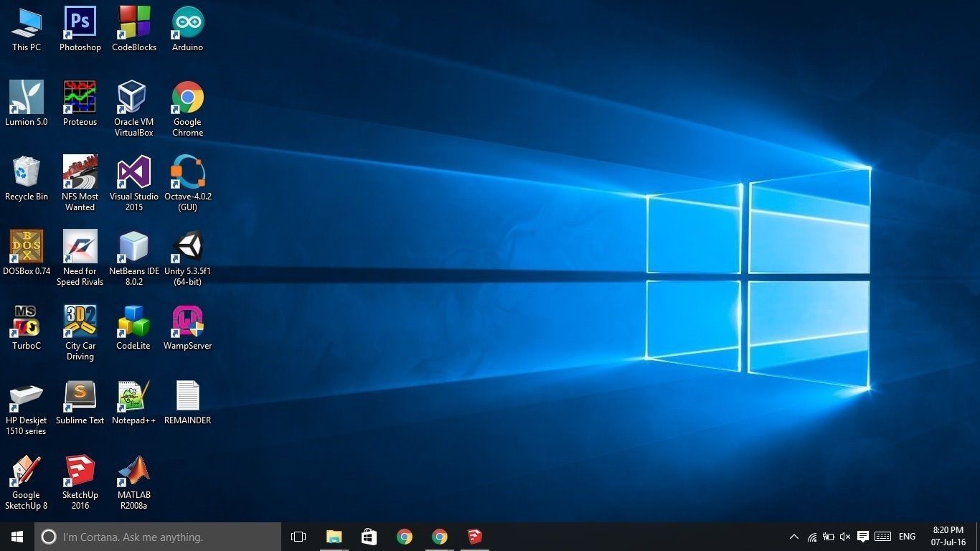Click the Proteus desktop shortcut
Screen dimensions: 980x551
point(80,104)
